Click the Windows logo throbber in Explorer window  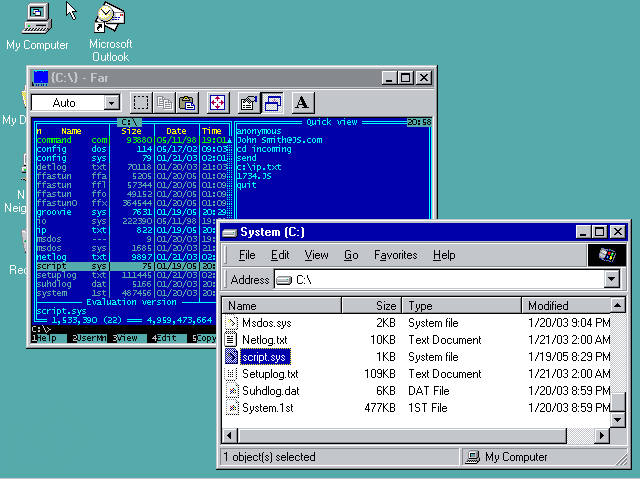tap(607, 256)
